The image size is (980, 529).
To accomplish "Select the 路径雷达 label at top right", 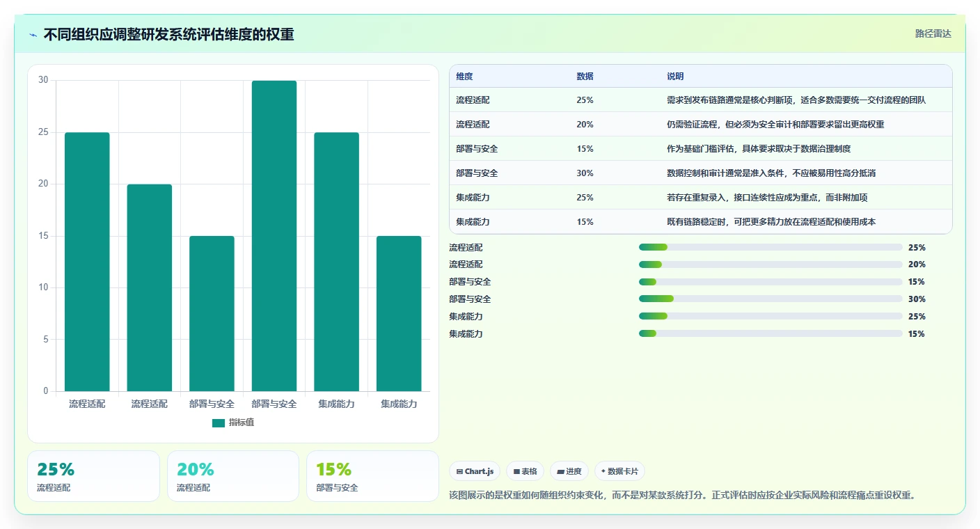I will pyautogui.click(x=933, y=33).
